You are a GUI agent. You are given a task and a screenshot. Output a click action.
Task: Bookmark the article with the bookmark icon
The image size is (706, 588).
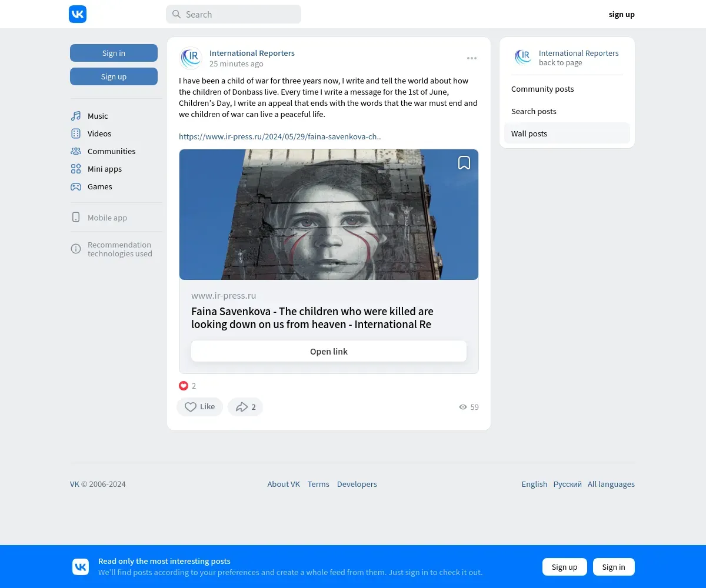tap(464, 163)
